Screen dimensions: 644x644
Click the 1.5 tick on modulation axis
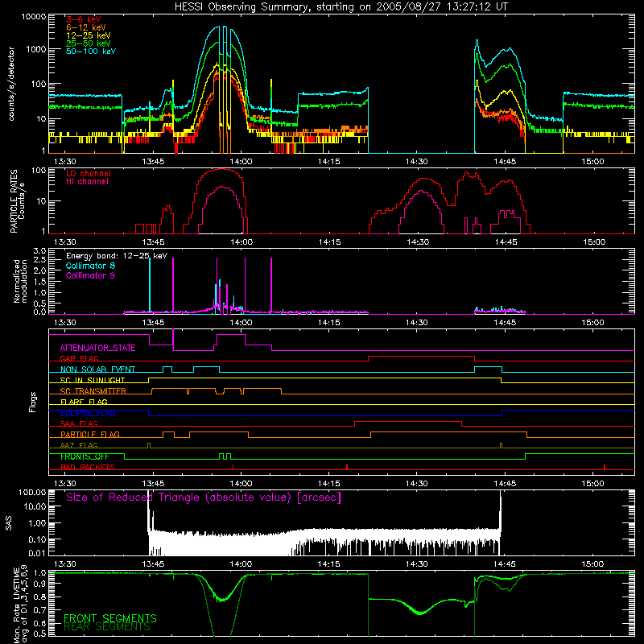[x=39, y=283]
